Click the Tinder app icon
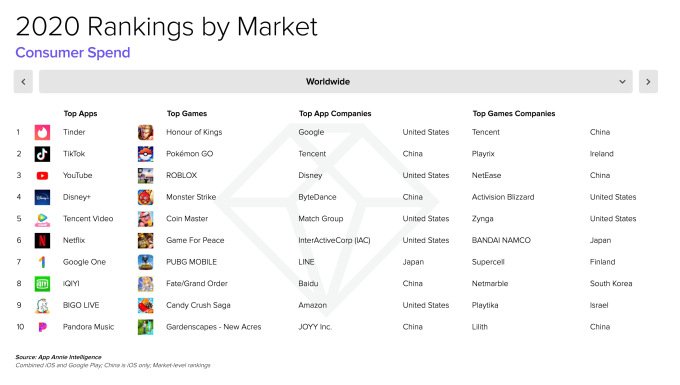Image resolution: width=680 pixels, height=385 pixels. point(42,132)
